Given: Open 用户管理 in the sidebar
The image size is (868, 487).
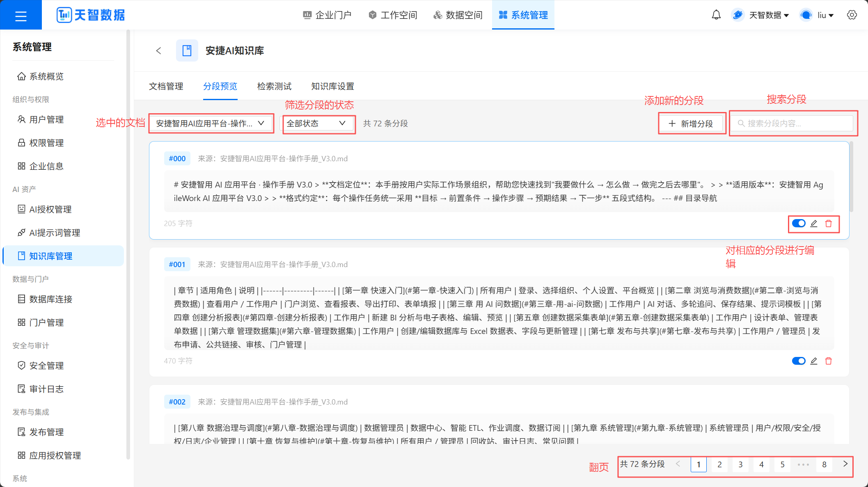Looking at the screenshot, I should click(x=63, y=120).
